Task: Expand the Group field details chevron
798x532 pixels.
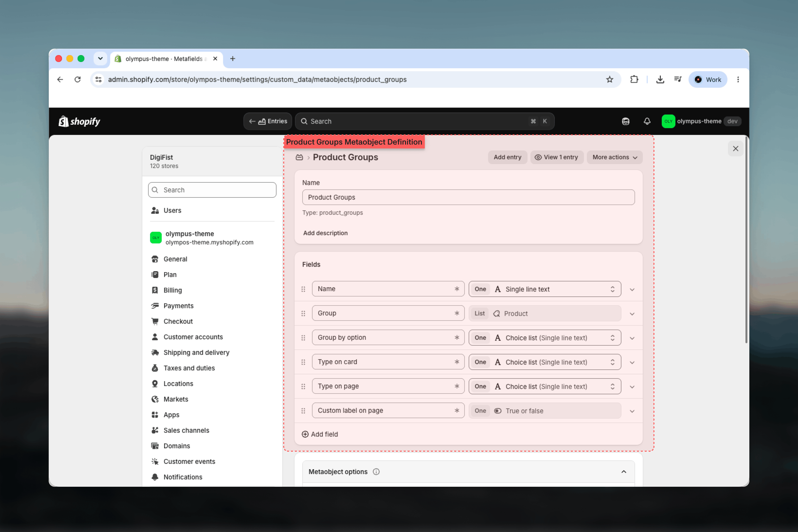Action: pos(632,314)
